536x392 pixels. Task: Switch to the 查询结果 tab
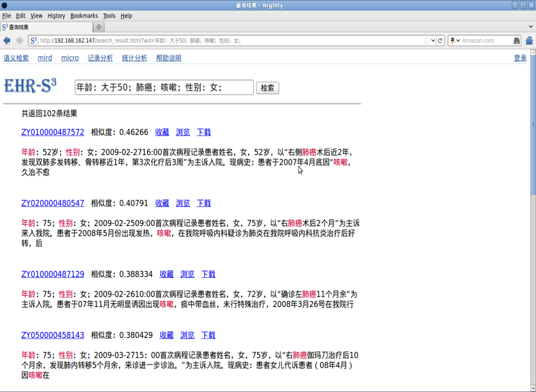(x=45, y=27)
